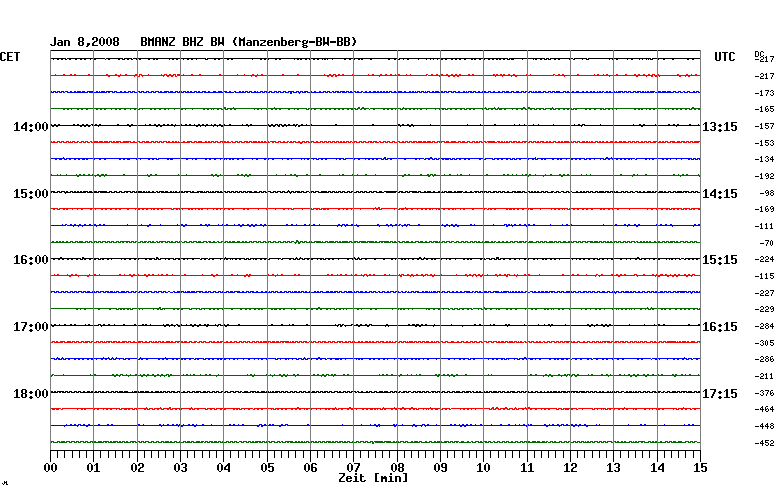Select minute tick label '05'

(x=267, y=468)
